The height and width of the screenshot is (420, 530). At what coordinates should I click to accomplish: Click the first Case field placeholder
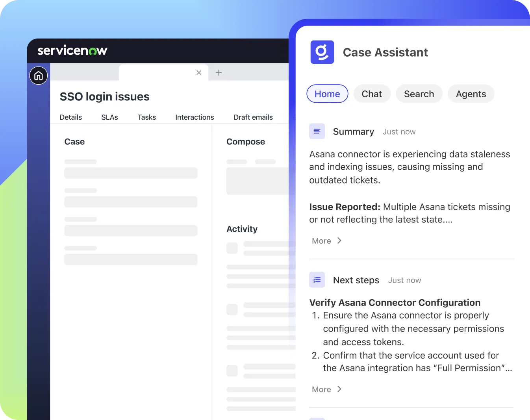[131, 173]
